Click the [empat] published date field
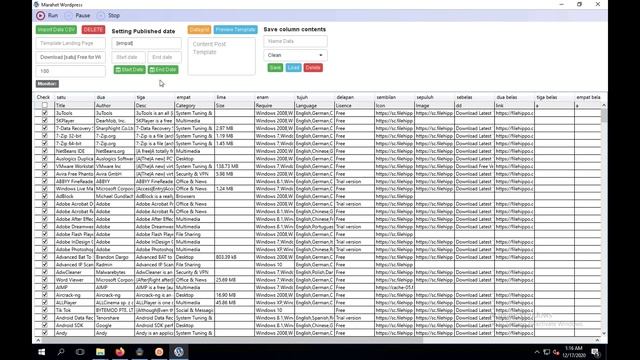Image resolution: width=640 pixels, height=360 pixels. (147, 43)
